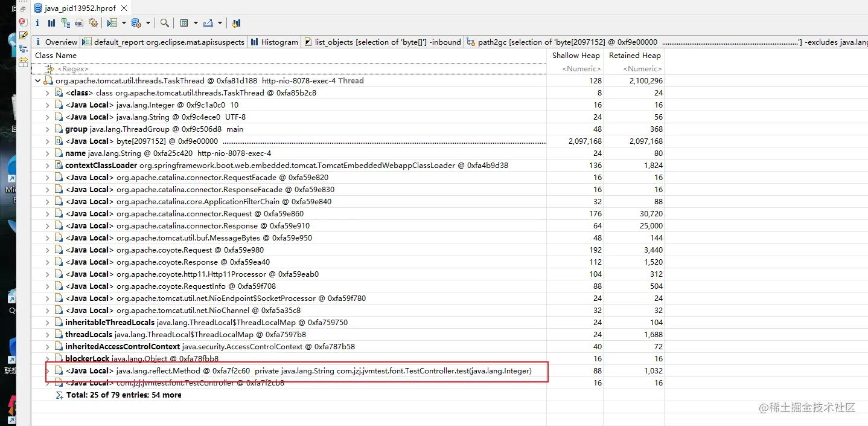Image resolution: width=868 pixels, height=426 pixels.
Task: Open the query browser dropdown arrow
Action: pyautogui.click(x=148, y=23)
